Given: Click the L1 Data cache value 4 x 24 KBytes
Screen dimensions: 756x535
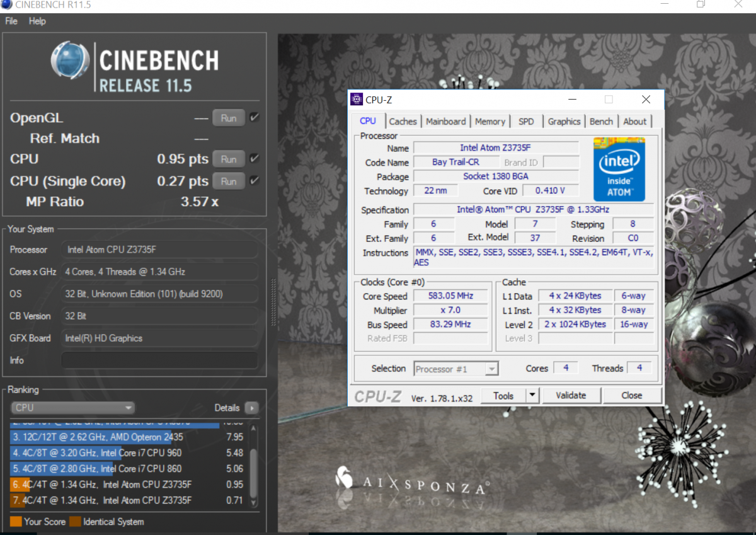Looking at the screenshot, I should 575,296.
